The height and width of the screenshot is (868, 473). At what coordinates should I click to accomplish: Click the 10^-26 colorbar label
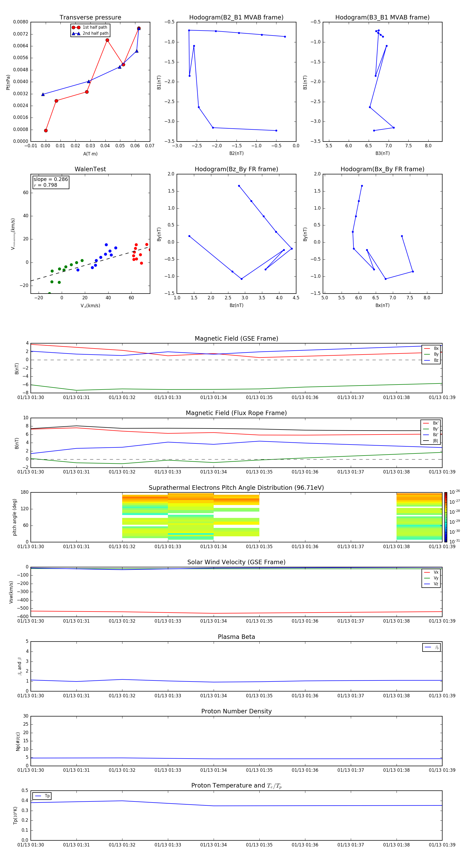click(455, 492)
